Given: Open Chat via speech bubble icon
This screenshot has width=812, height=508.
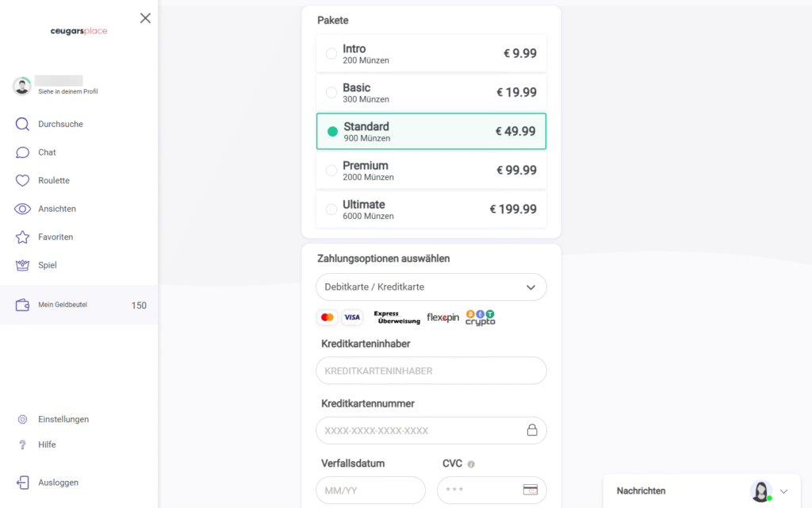Looking at the screenshot, I should tap(22, 152).
